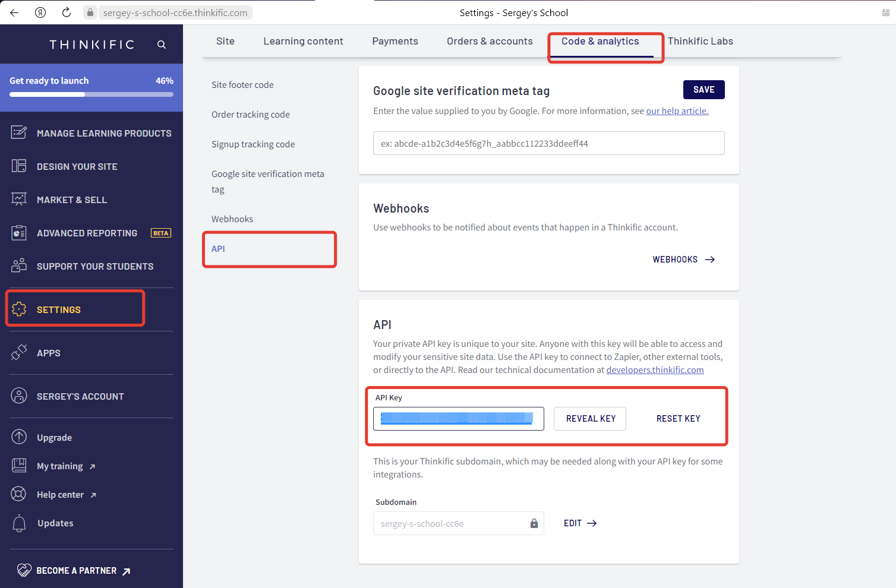Click the My training book icon
This screenshot has width=896, height=588.
tap(19, 465)
